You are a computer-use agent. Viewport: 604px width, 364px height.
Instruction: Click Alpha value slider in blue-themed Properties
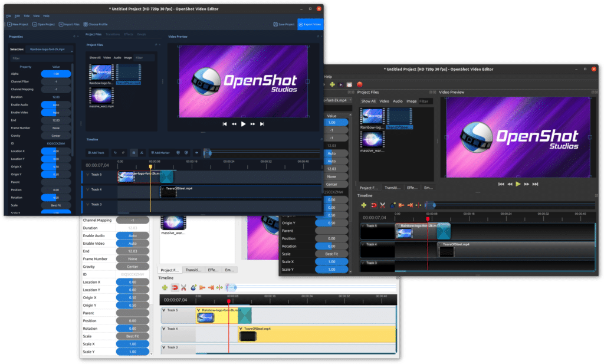tap(56, 74)
